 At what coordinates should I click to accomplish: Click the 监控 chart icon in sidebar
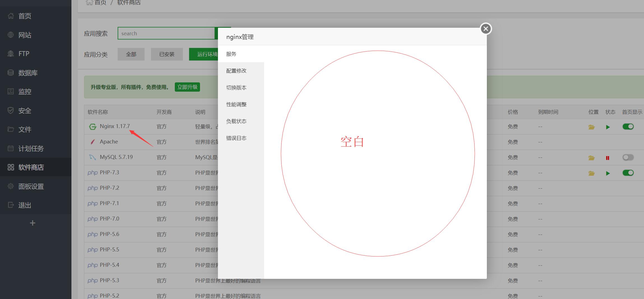click(11, 92)
